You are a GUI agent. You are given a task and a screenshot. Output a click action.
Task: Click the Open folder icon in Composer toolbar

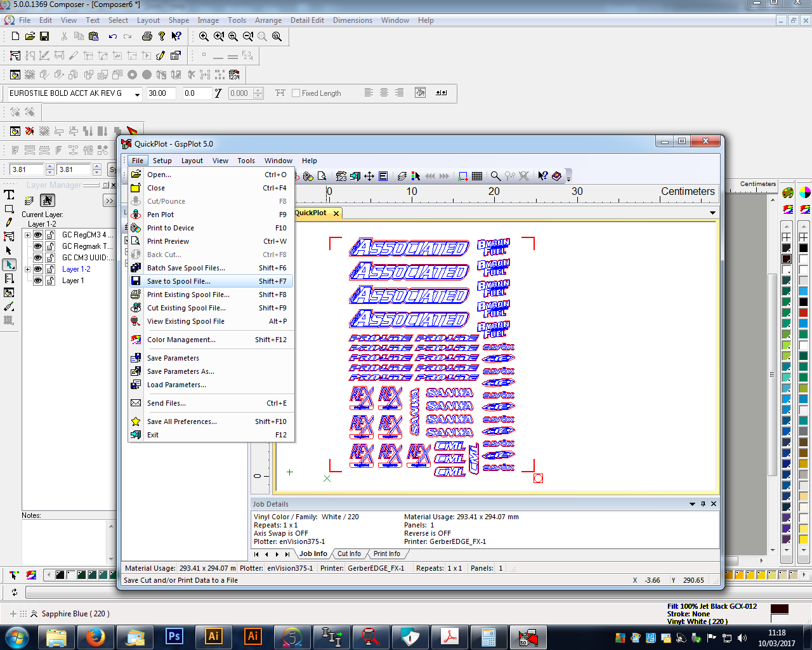pos(30,36)
